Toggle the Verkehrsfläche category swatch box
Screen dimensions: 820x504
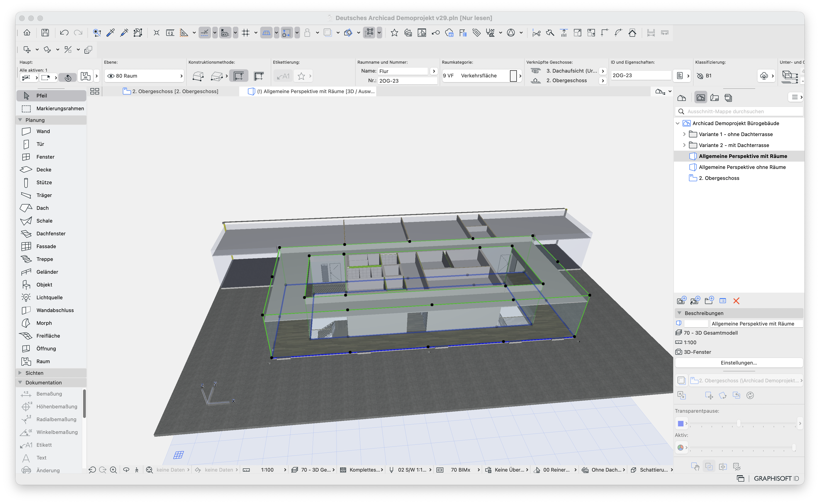(513, 76)
